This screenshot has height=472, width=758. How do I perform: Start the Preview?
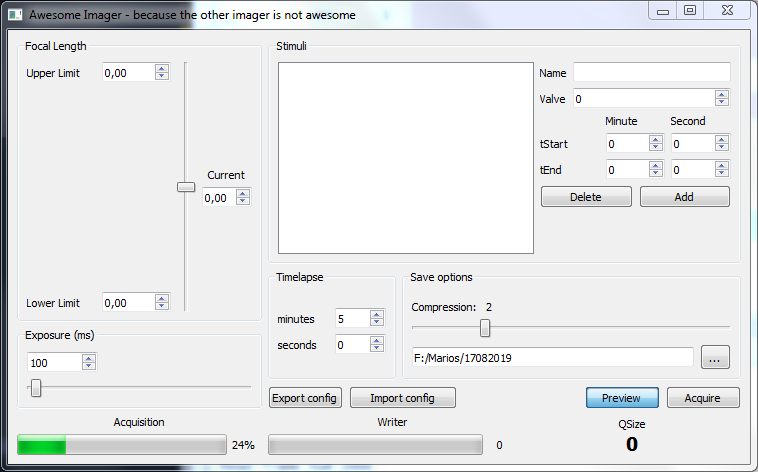pos(622,398)
